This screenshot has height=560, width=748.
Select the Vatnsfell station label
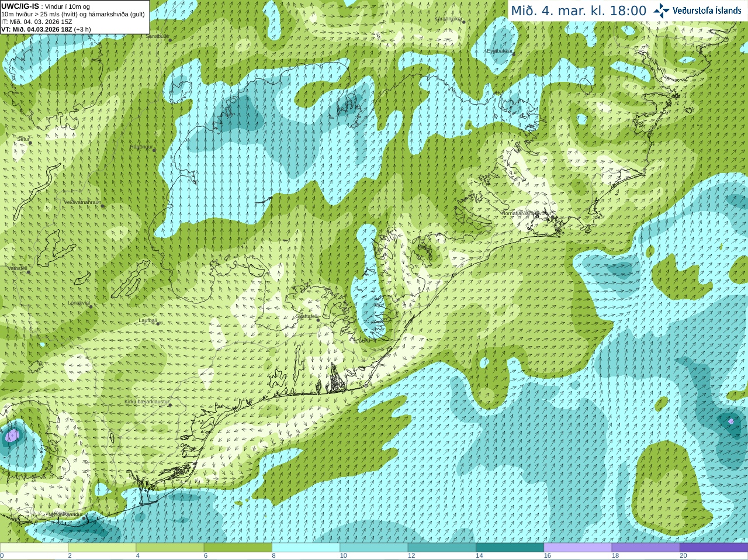pyautogui.click(x=18, y=268)
